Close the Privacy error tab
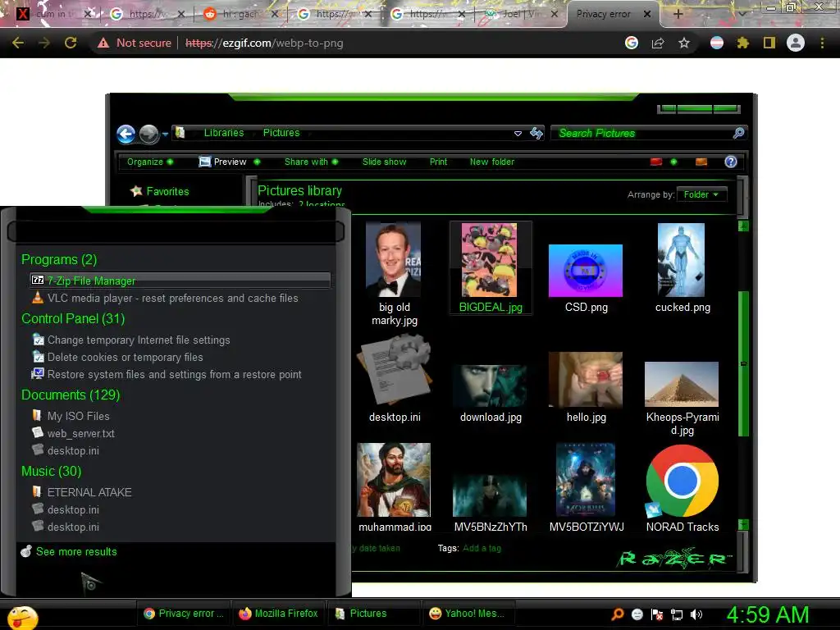840x630 pixels. tap(647, 14)
